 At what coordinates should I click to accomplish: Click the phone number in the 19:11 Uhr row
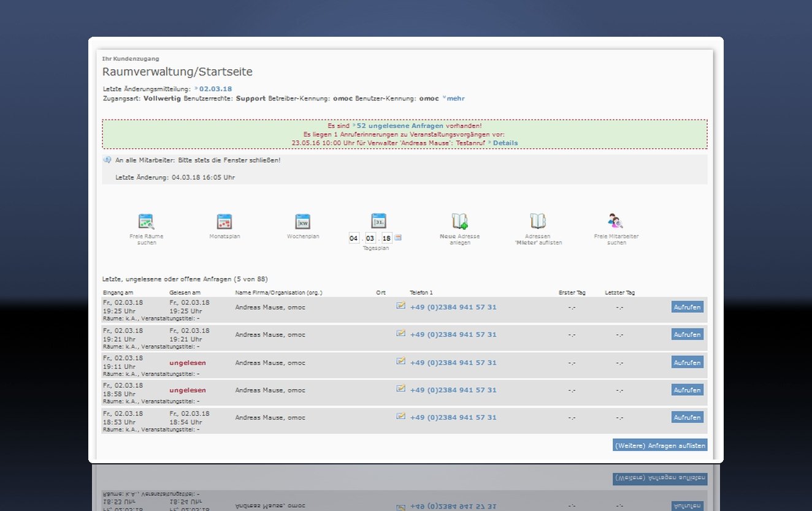[453, 363]
